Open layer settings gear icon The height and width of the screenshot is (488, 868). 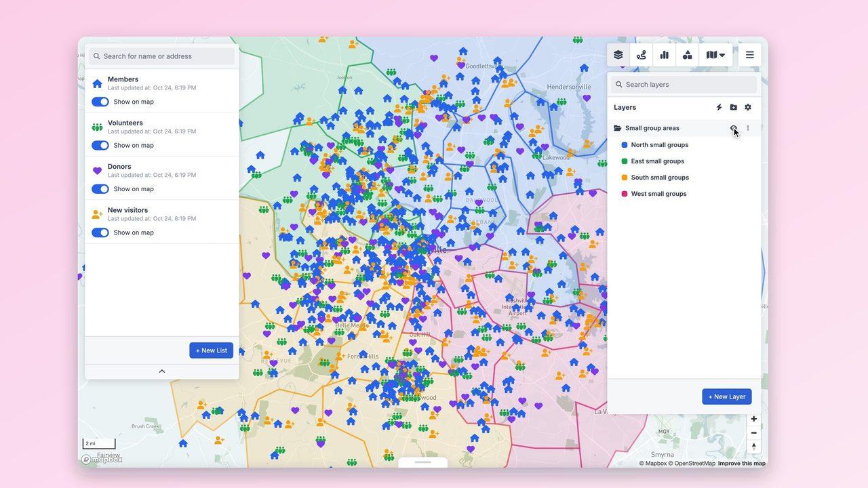click(x=748, y=107)
